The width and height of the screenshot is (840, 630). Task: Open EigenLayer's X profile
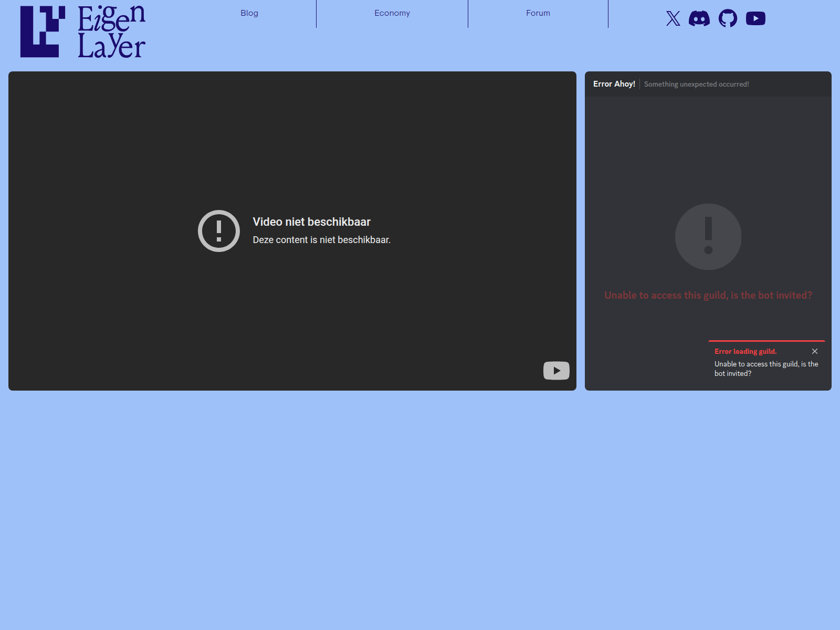click(673, 18)
